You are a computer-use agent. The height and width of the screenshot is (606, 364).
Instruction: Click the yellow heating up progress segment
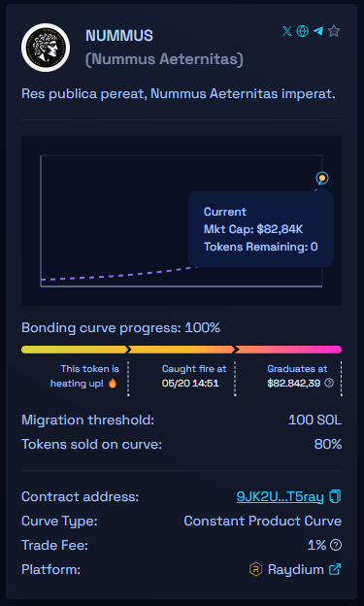coord(75,350)
